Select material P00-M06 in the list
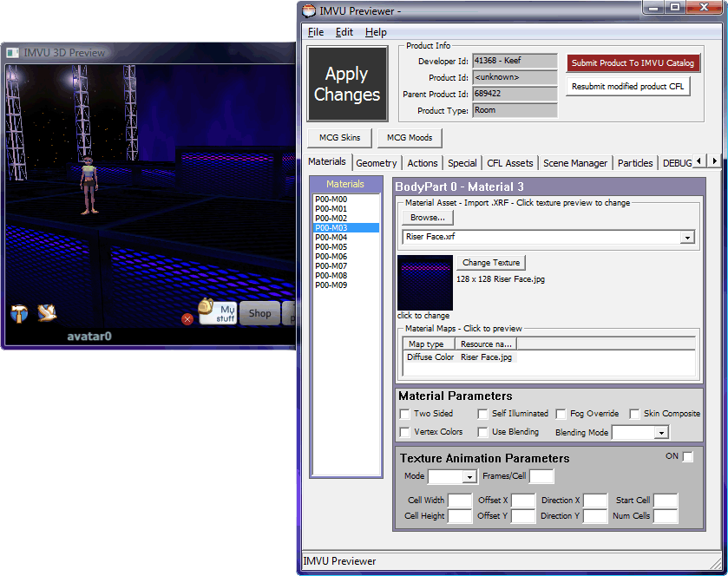 346,256
